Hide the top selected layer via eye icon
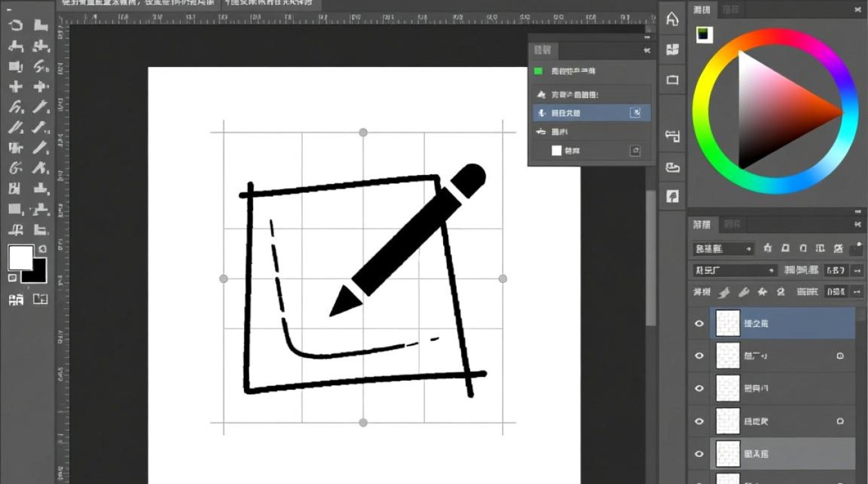The image size is (868, 484). pos(699,323)
